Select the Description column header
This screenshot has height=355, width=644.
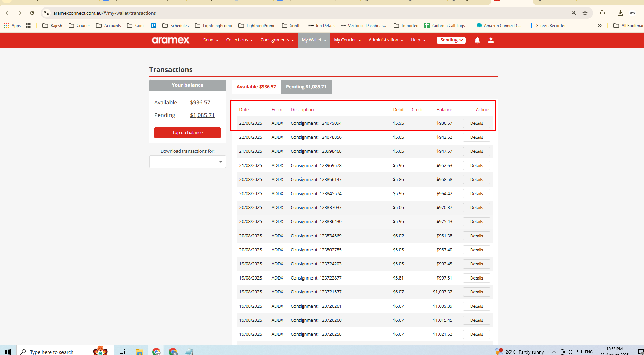click(302, 109)
